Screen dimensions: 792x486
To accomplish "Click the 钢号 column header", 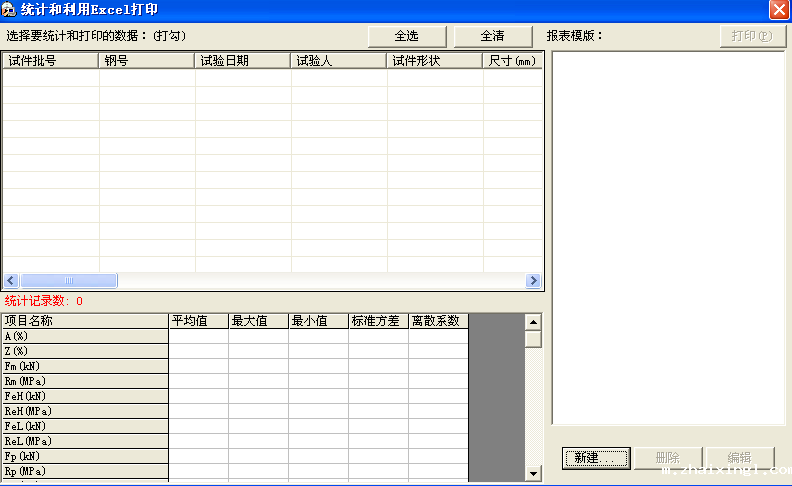I will point(147,61).
